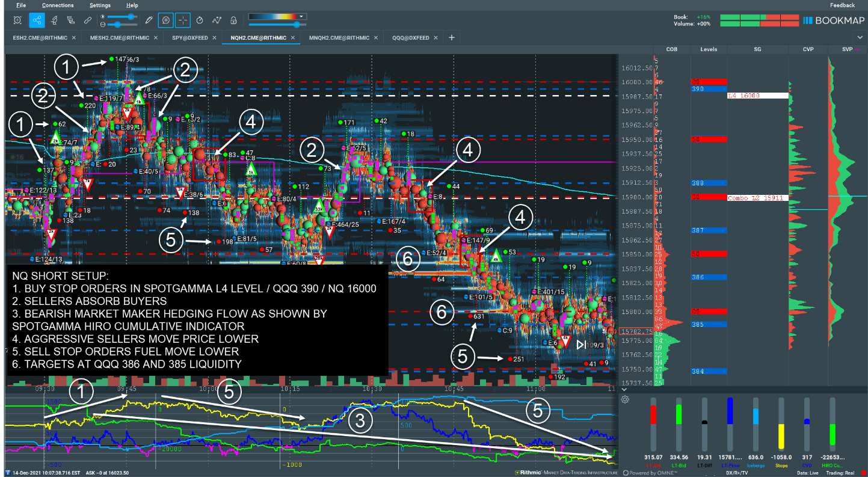Click the Icebergs light blue gauge

pyautogui.click(x=756, y=425)
